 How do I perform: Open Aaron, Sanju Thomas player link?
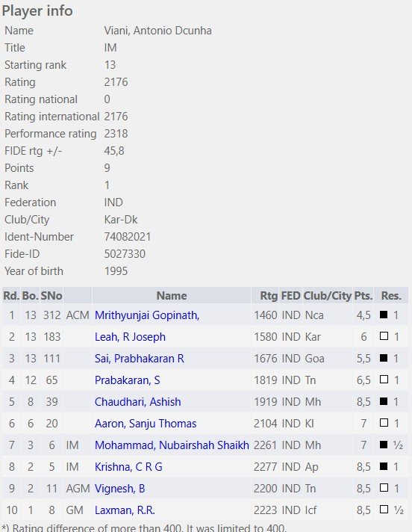146,424
